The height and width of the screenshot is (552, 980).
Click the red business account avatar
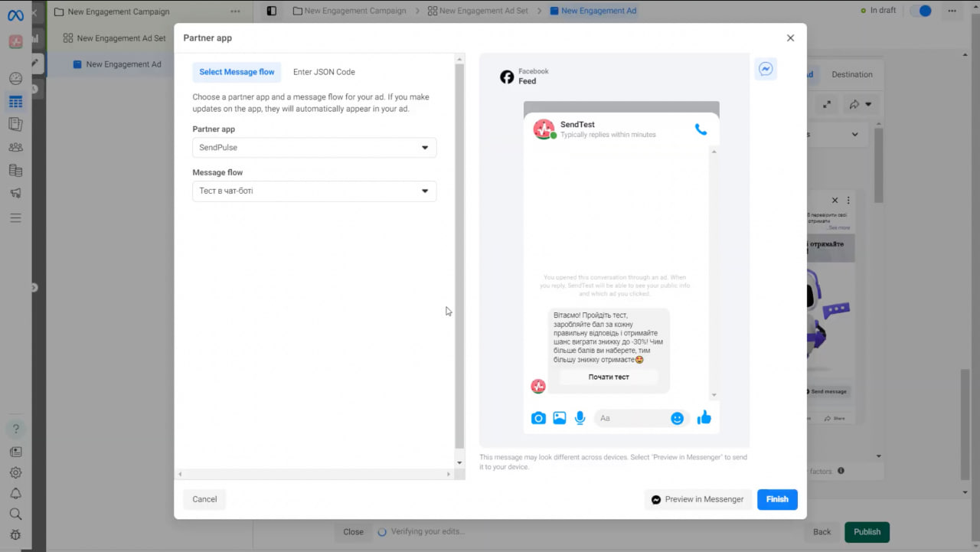click(x=15, y=41)
